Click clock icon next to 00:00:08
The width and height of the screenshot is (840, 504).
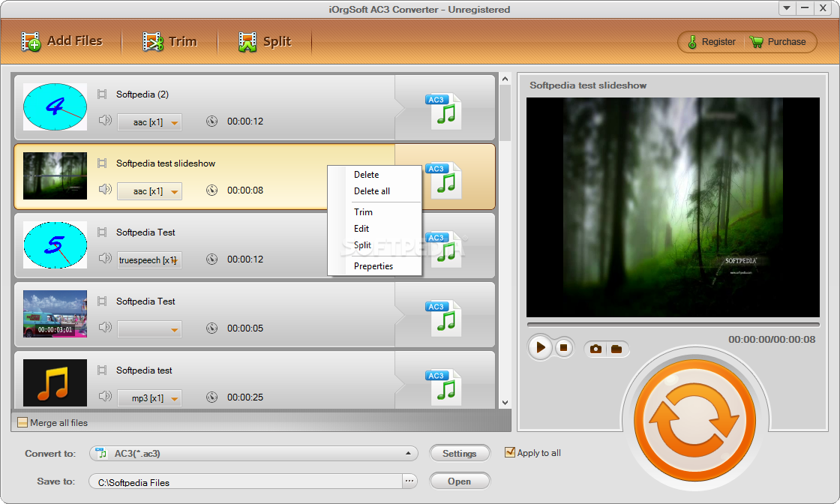[x=212, y=190]
